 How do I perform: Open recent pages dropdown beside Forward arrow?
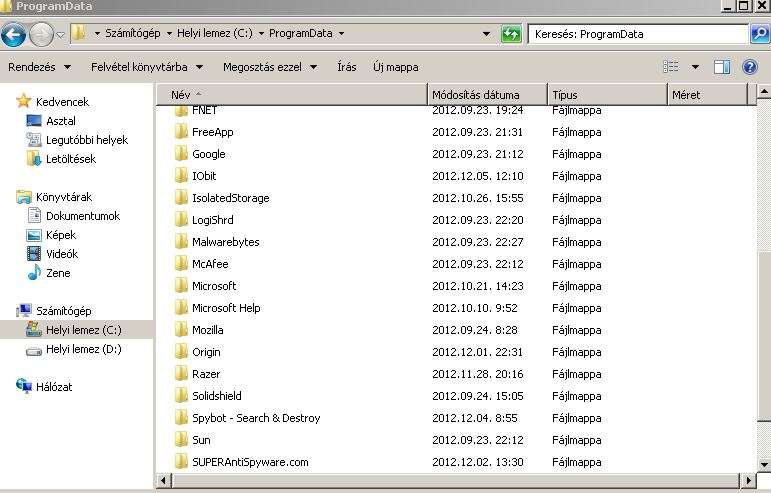[60, 35]
